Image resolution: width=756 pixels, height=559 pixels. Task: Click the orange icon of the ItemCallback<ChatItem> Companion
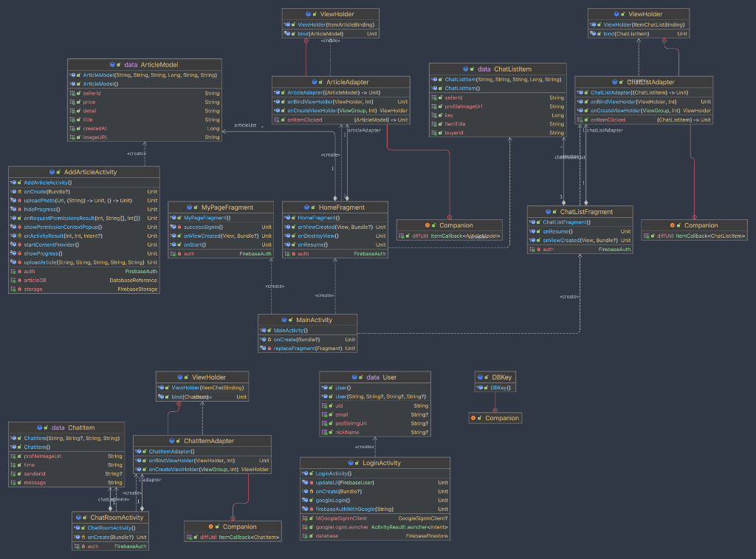pyautogui.click(x=211, y=527)
